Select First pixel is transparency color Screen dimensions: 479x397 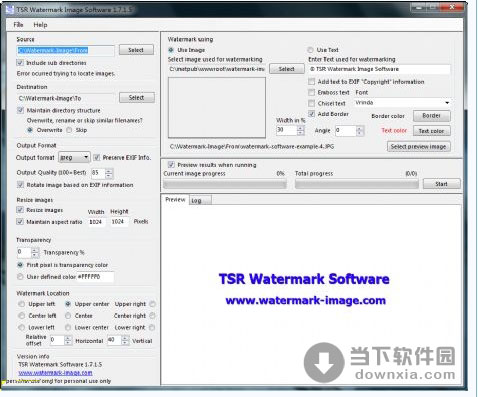coord(20,265)
